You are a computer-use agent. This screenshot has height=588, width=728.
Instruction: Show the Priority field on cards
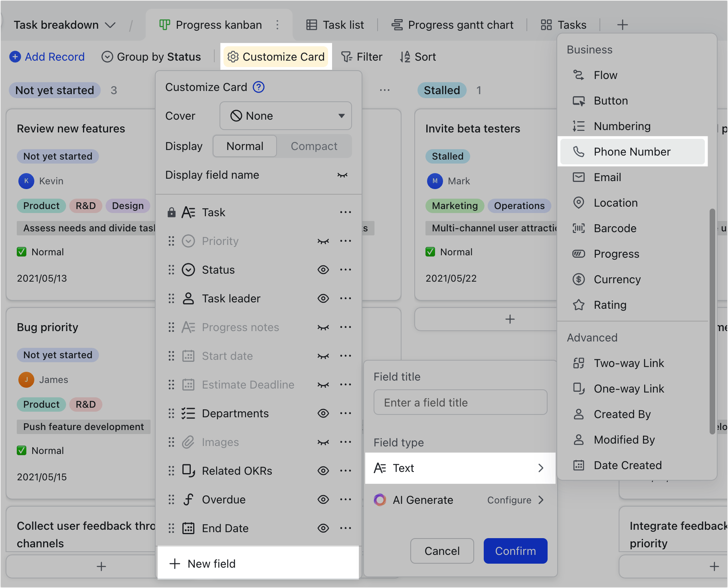(x=323, y=241)
